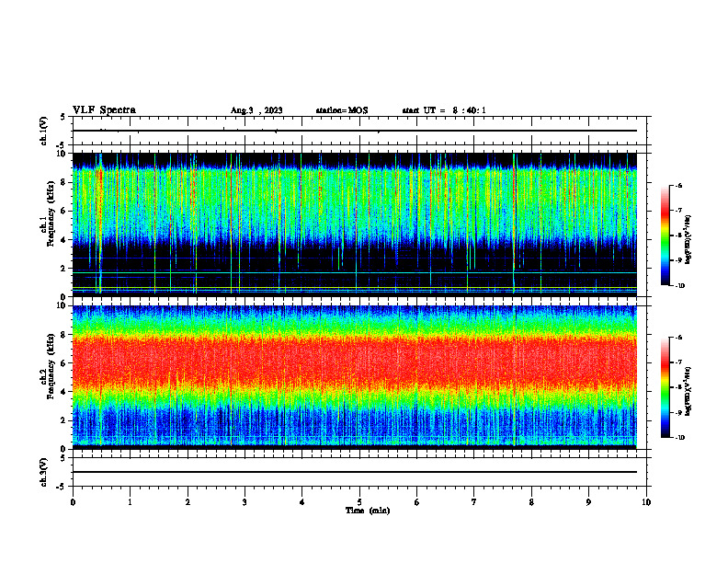
Task: Click the time axis tick label "2"
Action: (188, 502)
